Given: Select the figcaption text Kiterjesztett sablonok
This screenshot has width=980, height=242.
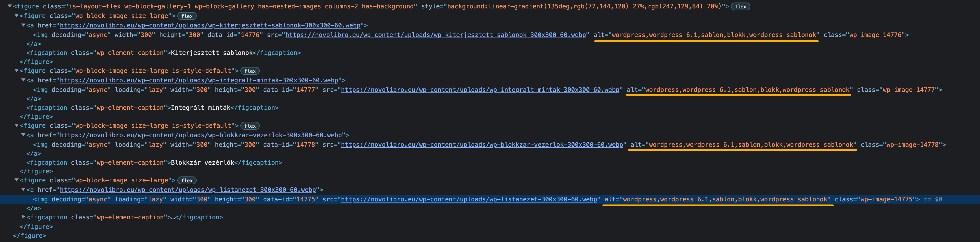Looking at the screenshot, I should click(x=212, y=52).
